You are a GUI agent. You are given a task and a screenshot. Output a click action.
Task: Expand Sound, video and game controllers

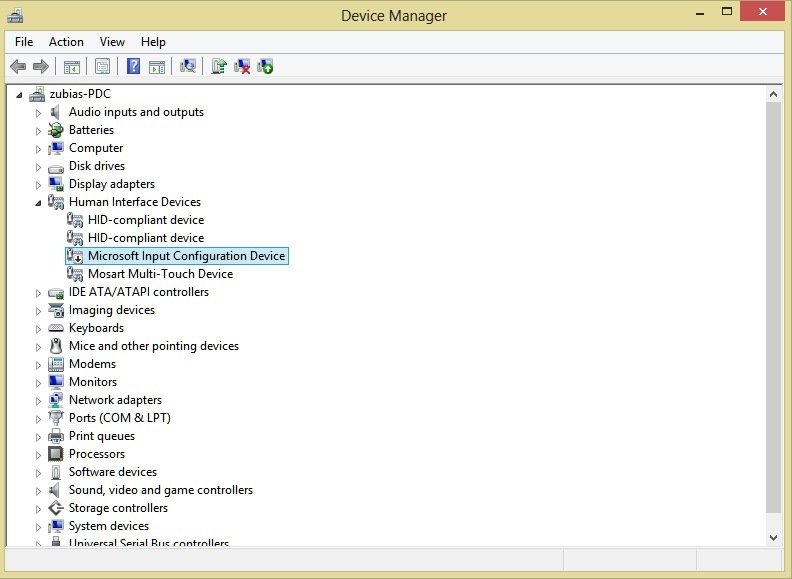pyautogui.click(x=38, y=491)
